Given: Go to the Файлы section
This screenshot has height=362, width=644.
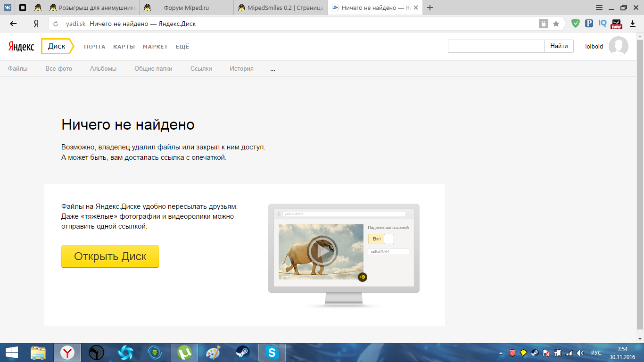Looking at the screenshot, I should pos(18,69).
